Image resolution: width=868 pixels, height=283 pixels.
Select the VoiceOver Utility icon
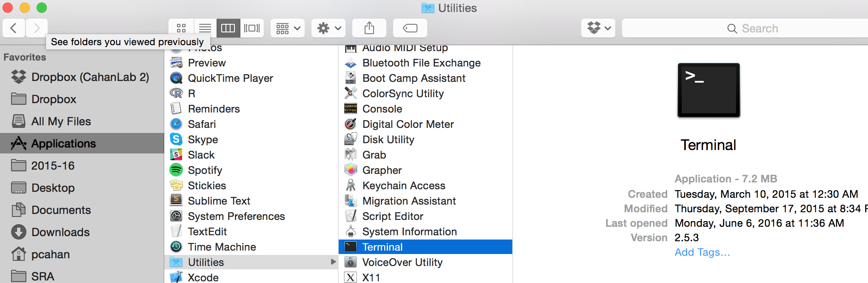click(351, 262)
